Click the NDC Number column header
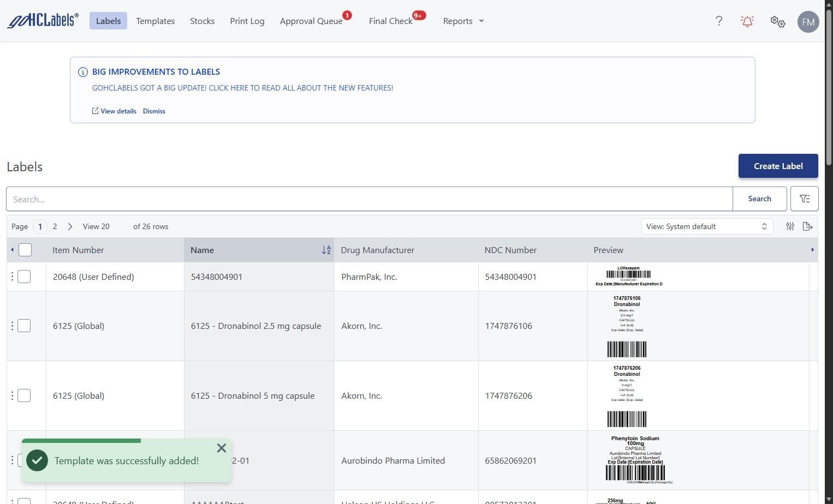 [x=510, y=250]
